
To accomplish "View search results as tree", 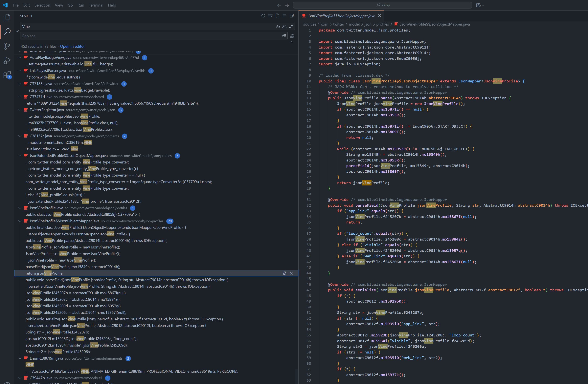I will point(285,16).
